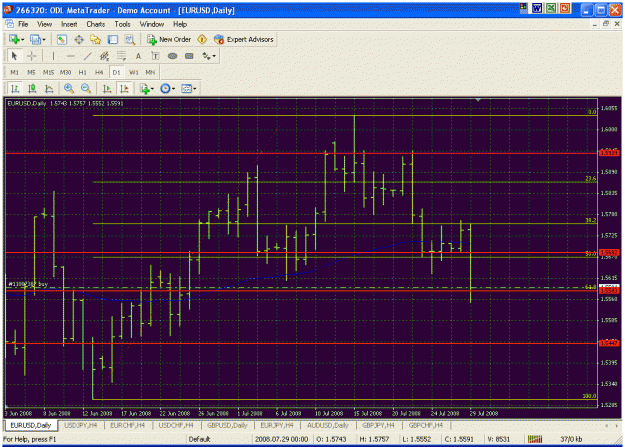Switch chart to M30 timeframe
This screenshot has width=625, height=447.
coord(65,72)
